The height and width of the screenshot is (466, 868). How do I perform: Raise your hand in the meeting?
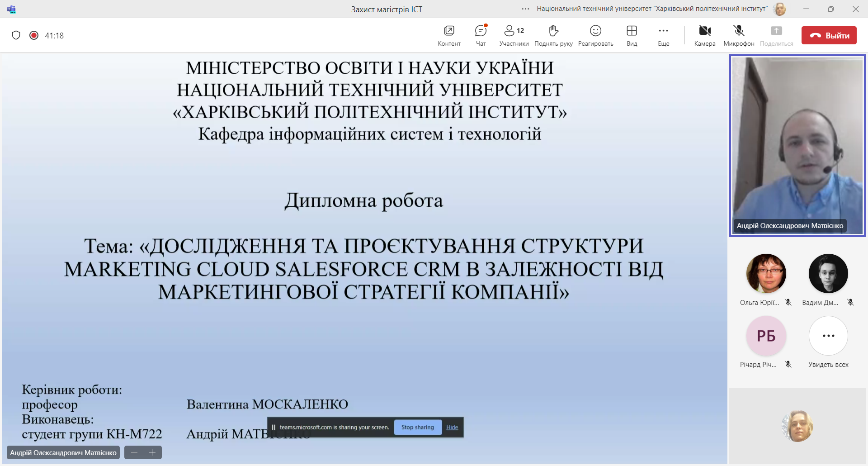coord(553,35)
